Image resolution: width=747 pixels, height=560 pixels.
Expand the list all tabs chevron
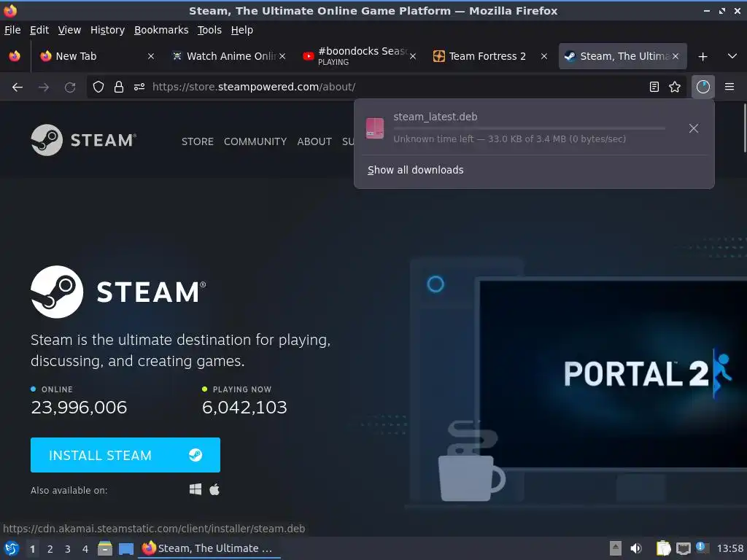[732, 56]
